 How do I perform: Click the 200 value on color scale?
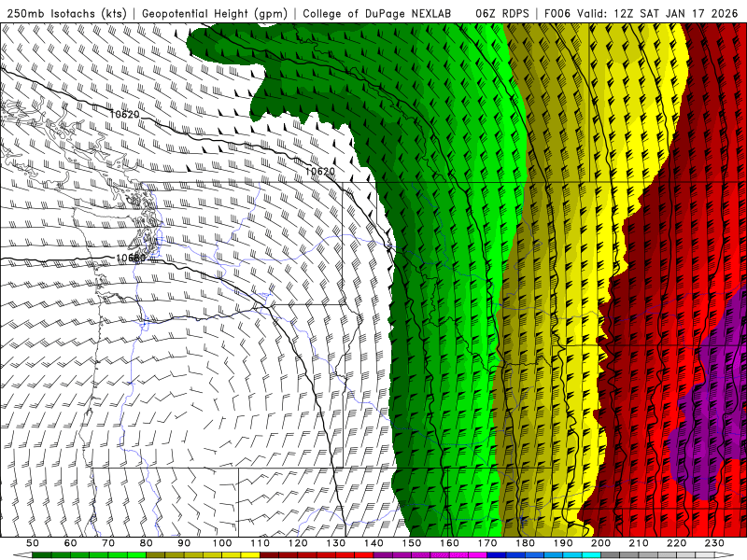point(601,543)
